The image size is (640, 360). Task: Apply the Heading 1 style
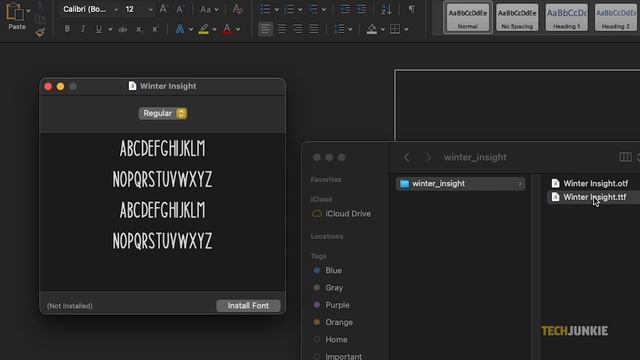pyautogui.click(x=567, y=18)
